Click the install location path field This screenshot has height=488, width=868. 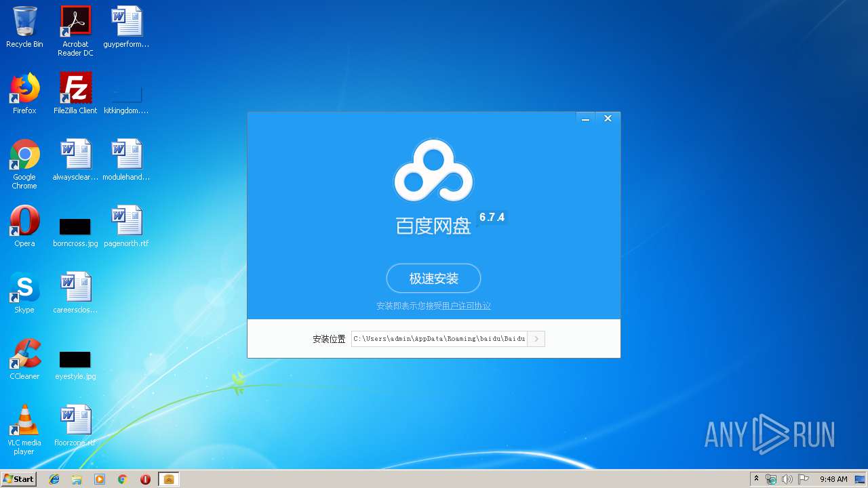(x=439, y=339)
